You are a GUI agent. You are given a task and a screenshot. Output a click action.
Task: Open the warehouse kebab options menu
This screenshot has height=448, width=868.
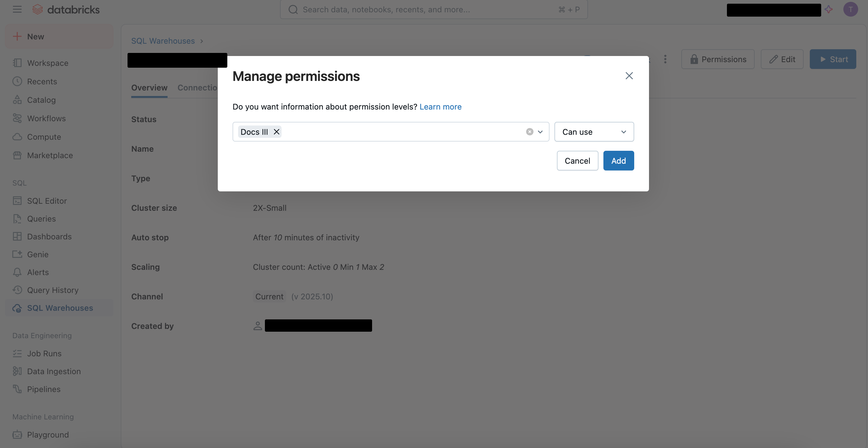point(665,59)
